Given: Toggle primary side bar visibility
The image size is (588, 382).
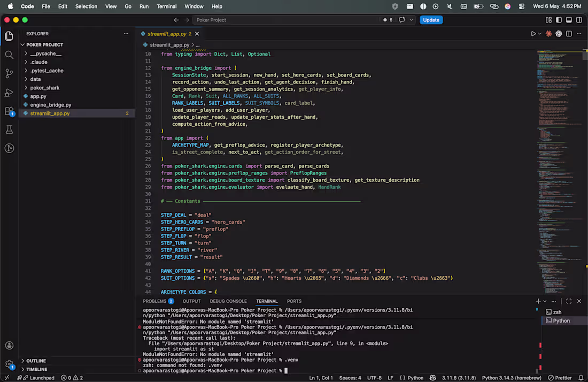Looking at the screenshot, I should pos(559,20).
